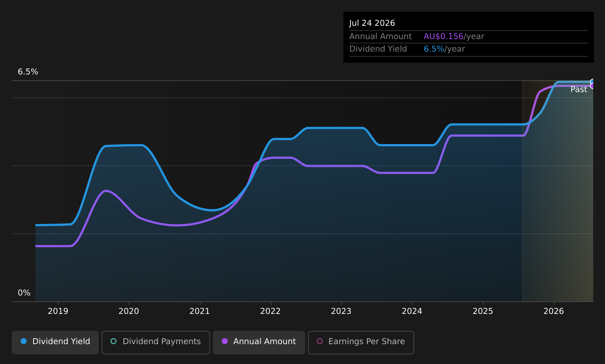The height and width of the screenshot is (364, 605).
Task: Click the 2022 x-axis label
Action: coord(270,311)
